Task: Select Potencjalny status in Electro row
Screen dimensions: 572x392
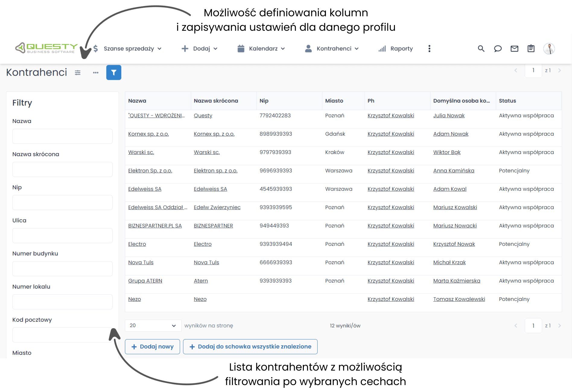Action: coord(514,244)
